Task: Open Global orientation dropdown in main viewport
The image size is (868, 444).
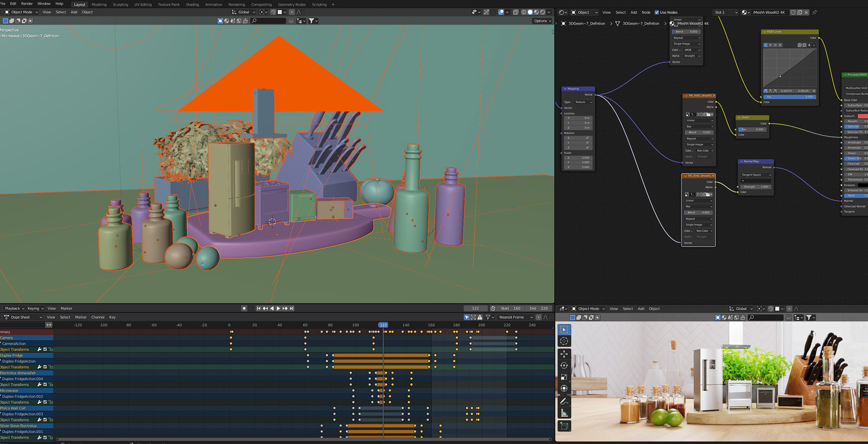Action: coord(244,12)
